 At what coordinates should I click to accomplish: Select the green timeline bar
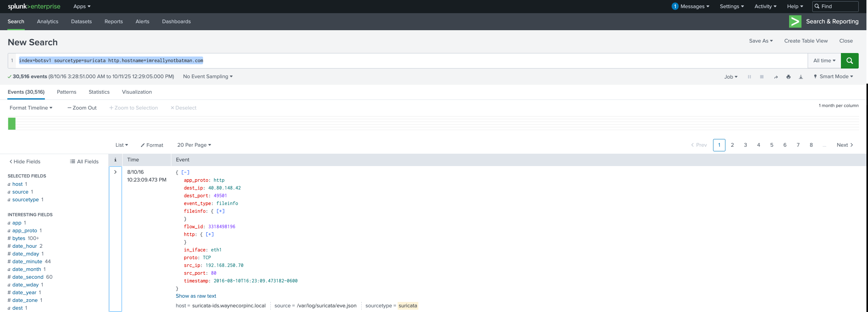click(x=12, y=123)
